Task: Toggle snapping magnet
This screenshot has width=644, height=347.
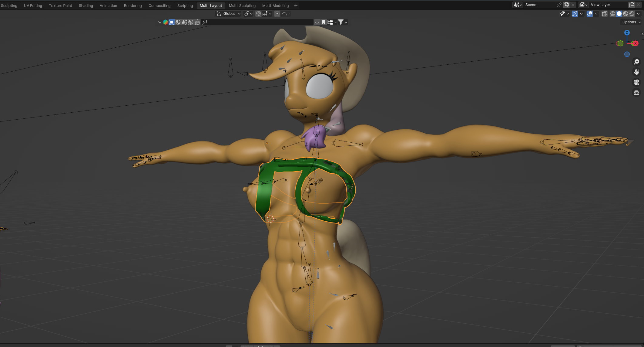Action: [x=258, y=14]
